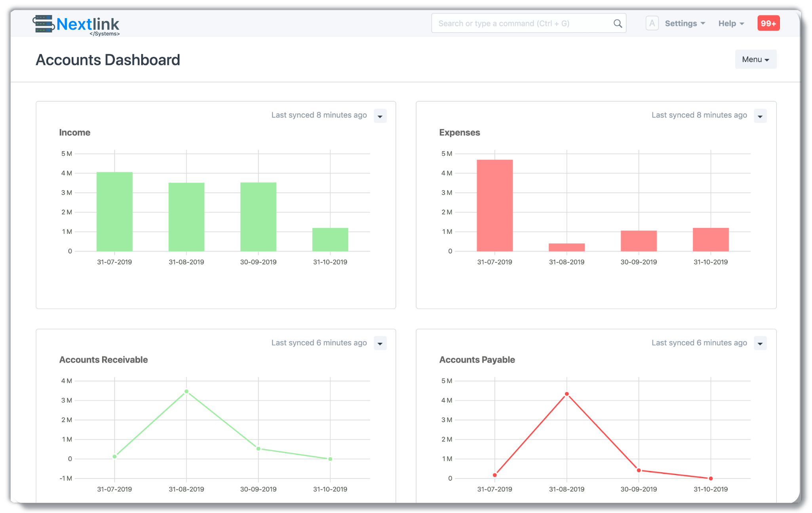Click the Expenses bar for 31-08-2019
This screenshot has width=812, height=513.
coord(567,247)
